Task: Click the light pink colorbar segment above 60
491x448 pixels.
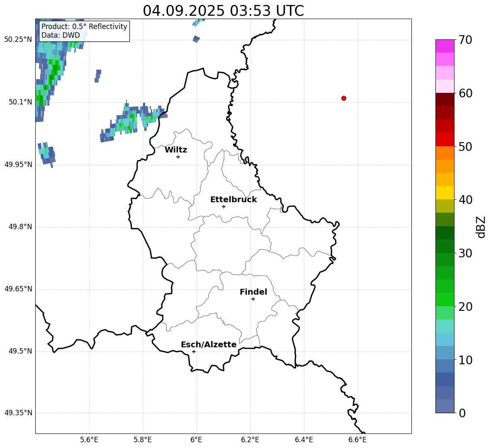Action: (x=445, y=86)
